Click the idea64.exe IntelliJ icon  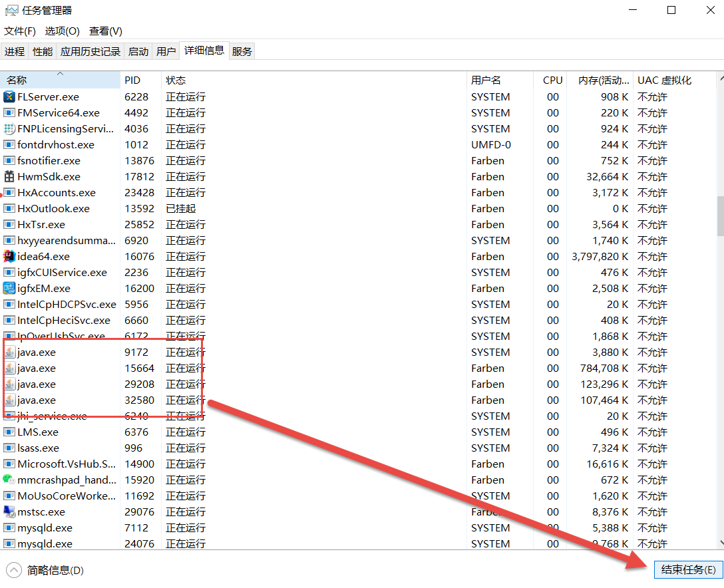coord(9,257)
